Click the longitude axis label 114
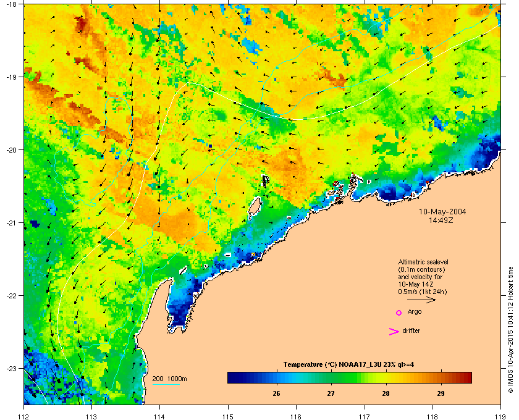The image size is (519, 420). pos(159,416)
